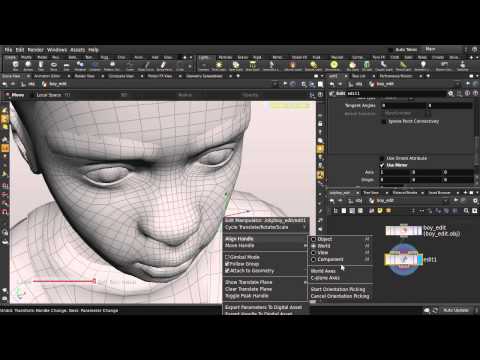Click Toggle Peak Handle menu entry
480x360 pixels.
[x=247, y=296]
